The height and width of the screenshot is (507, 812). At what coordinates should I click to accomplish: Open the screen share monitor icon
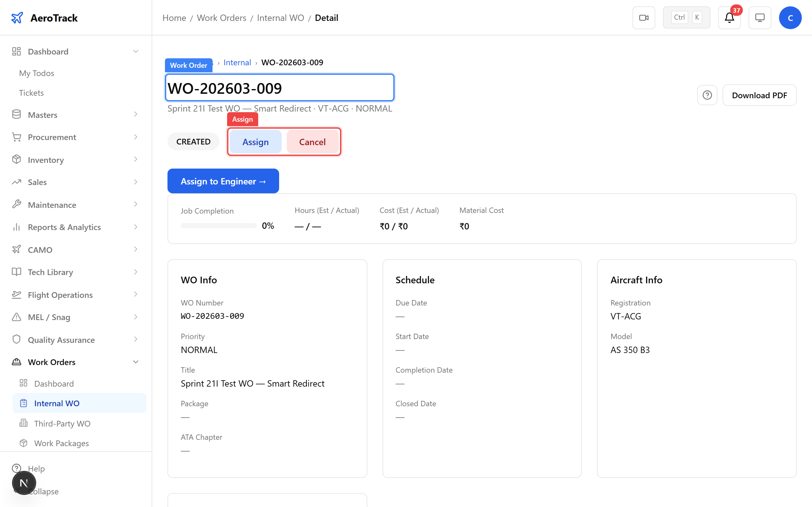tap(760, 17)
